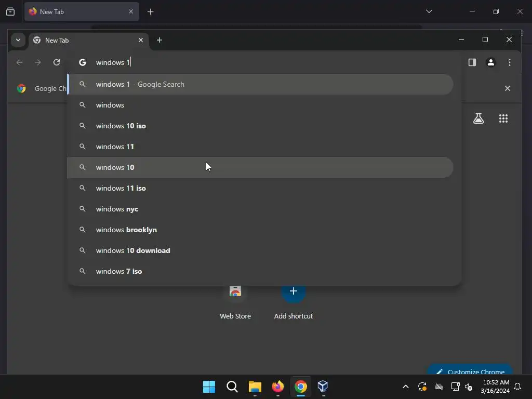Go back in Chrome history

[x=19, y=62]
